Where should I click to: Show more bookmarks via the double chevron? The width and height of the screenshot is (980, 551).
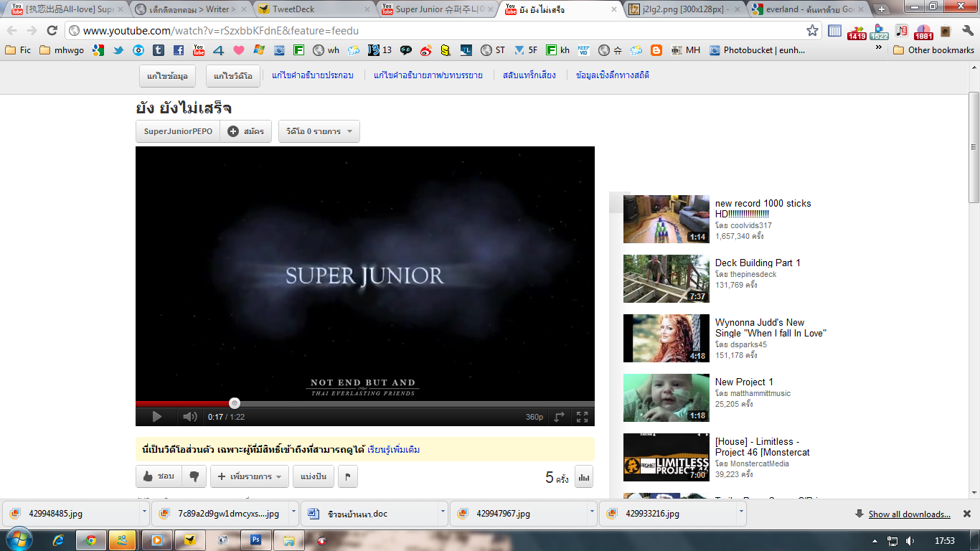pos(879,47)
